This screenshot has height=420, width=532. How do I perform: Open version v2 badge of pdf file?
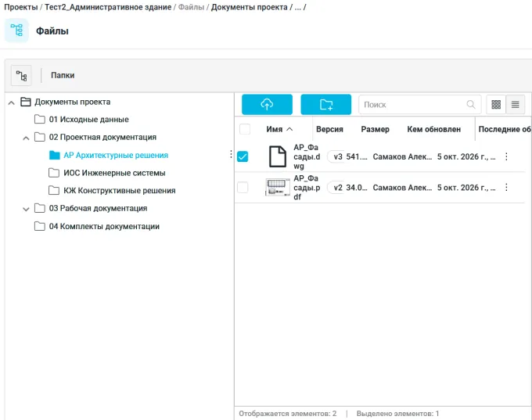pyautogui.click(x=336, y=187)
